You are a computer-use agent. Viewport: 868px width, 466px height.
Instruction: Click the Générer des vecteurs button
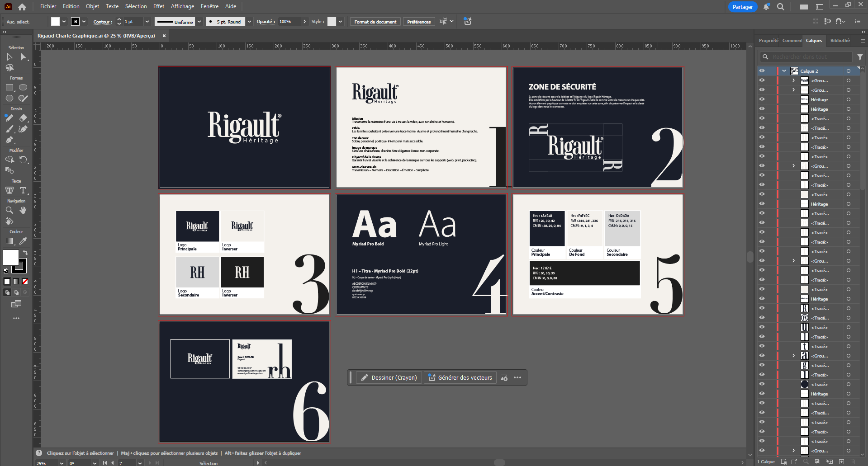(460, 378)
